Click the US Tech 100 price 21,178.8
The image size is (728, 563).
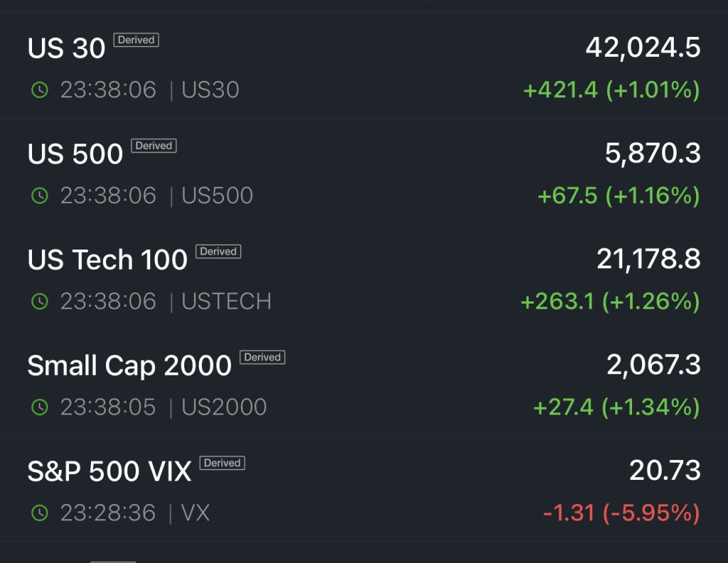[648, 259]
